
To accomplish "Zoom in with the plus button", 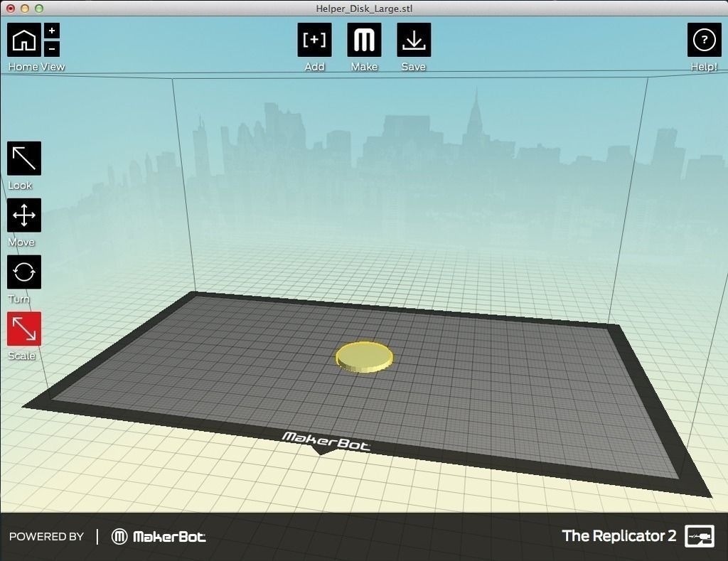I will coord(52,31).
